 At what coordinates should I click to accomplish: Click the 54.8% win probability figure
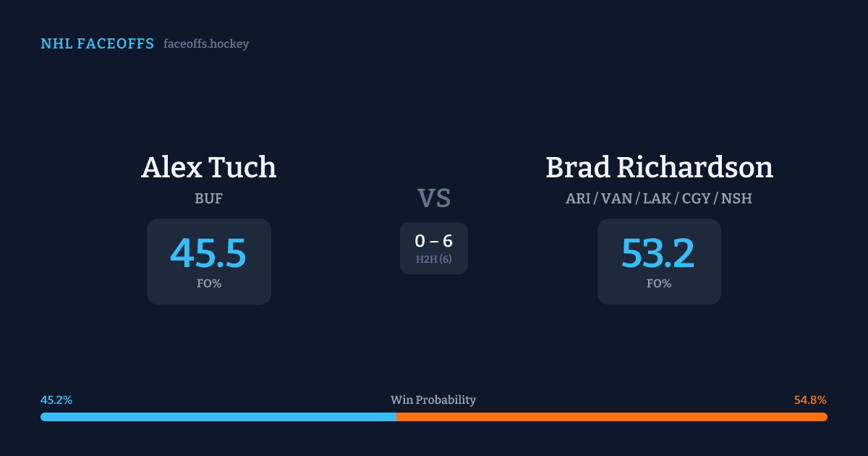click(x=810, y=400)
